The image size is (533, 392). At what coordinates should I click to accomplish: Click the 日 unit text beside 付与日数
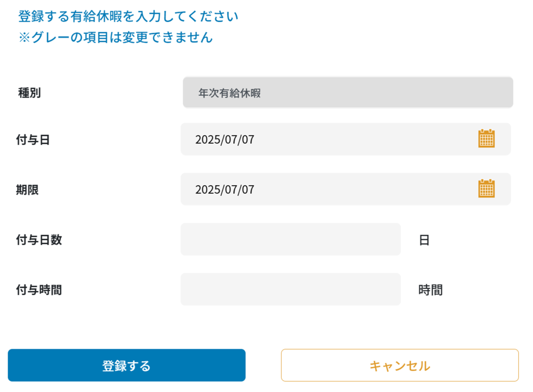coord(424,240)
